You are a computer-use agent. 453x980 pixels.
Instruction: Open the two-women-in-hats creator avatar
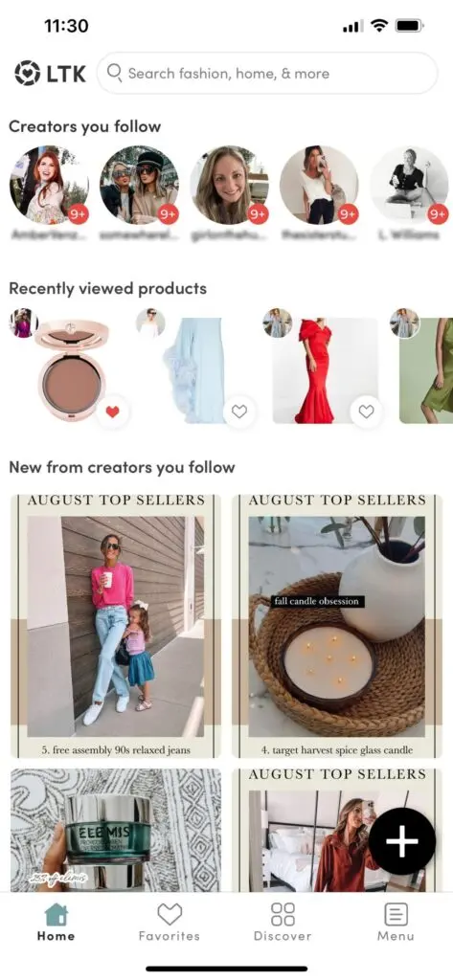click(139, 185)
